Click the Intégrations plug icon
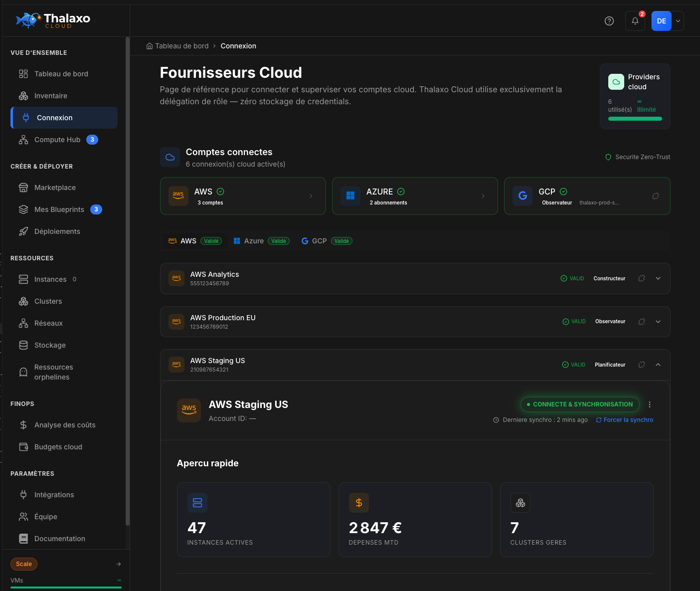This screenshot has height=591, width=700. [23, 495]
